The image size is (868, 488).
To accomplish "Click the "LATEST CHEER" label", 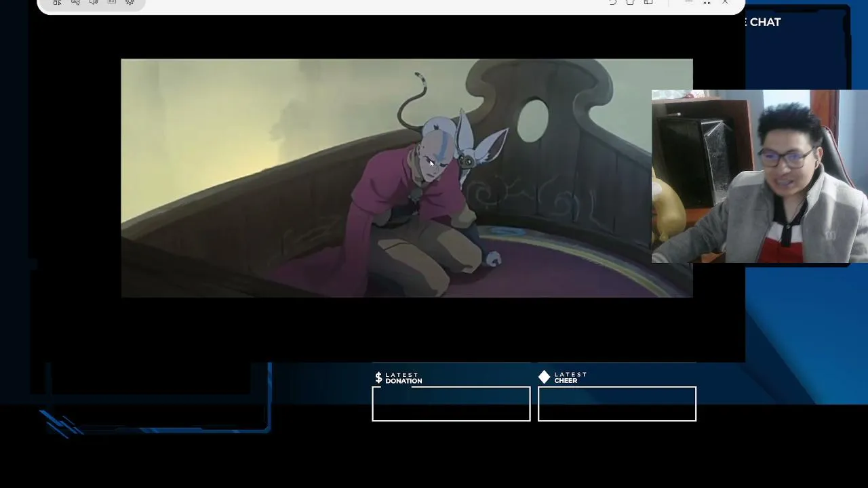I will tap(570, 378).
